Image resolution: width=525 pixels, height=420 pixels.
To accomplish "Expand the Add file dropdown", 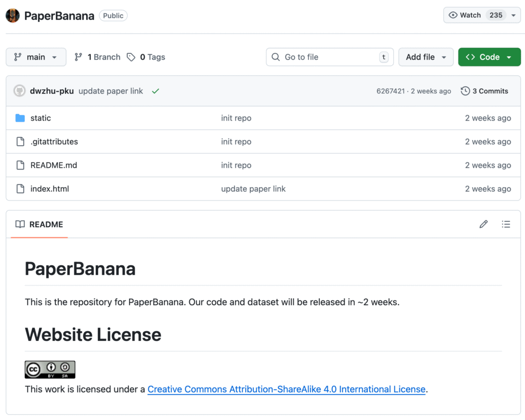I will coord(426,57).
